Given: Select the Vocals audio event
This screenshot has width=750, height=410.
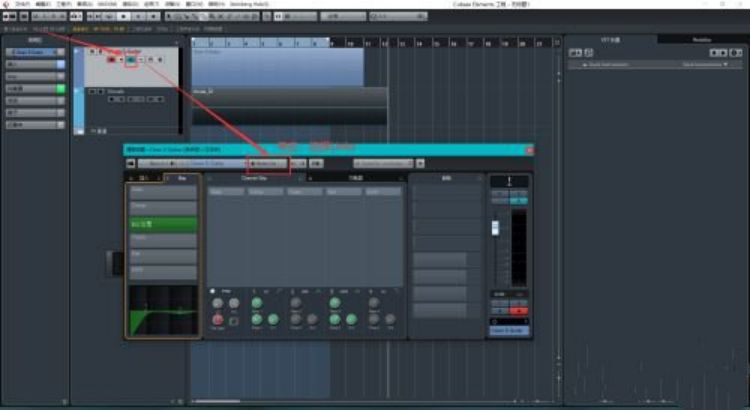Looking at the screenshot, I should pos(289,106).
